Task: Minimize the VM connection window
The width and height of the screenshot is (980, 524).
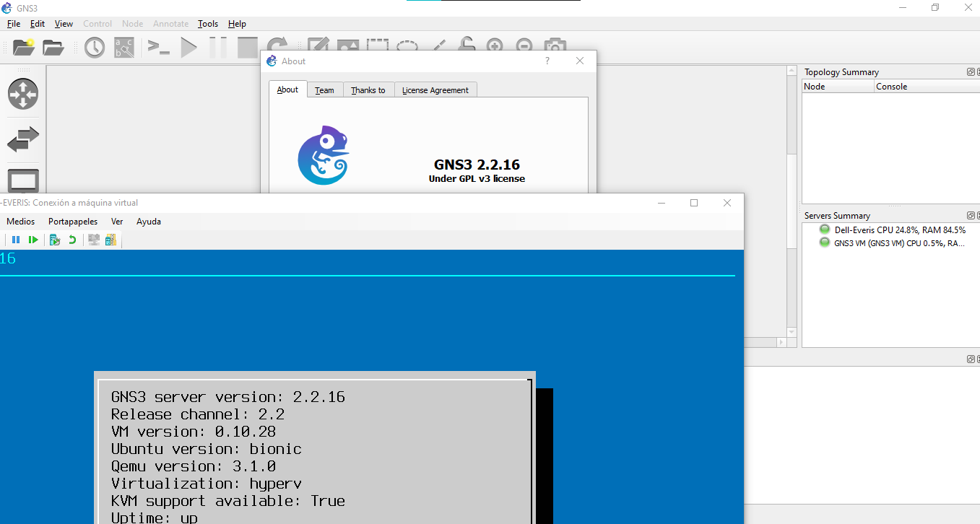Action: tap(661, 203)
